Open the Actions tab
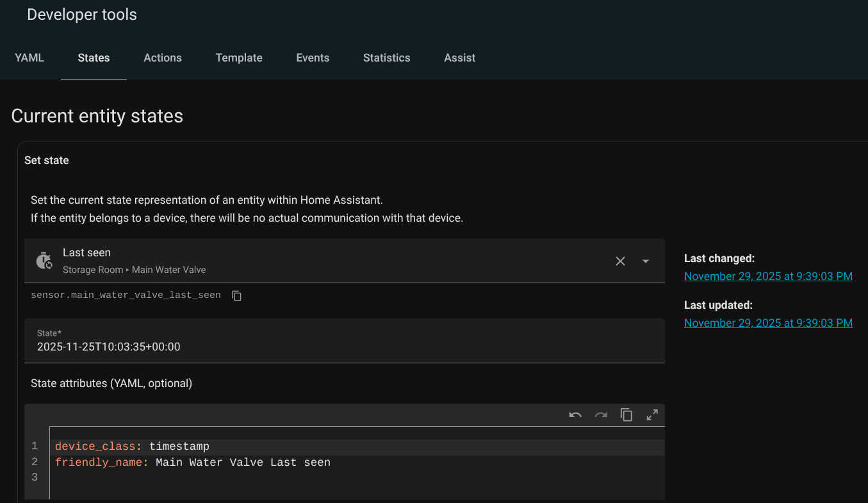The image size is (868, 503). click(x=163, y=58)
